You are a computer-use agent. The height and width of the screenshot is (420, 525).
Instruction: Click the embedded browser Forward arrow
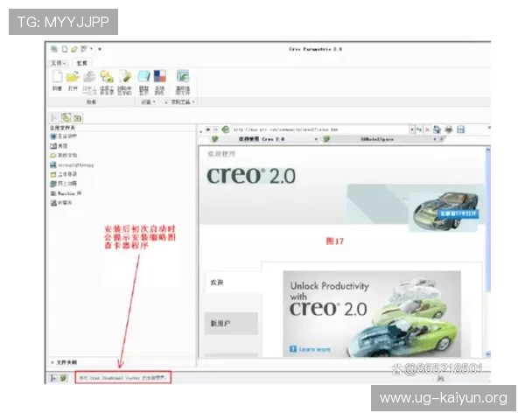tap(215, 129)
